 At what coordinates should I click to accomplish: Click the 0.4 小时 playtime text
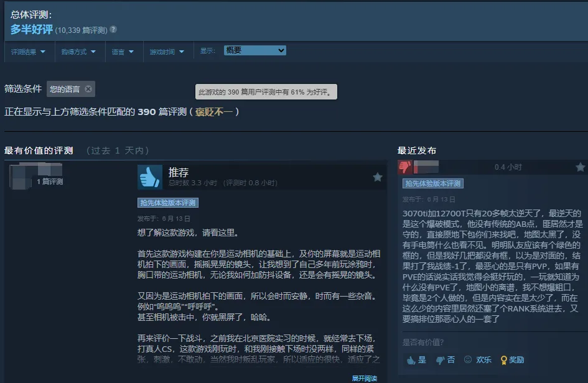click(508, 167)
